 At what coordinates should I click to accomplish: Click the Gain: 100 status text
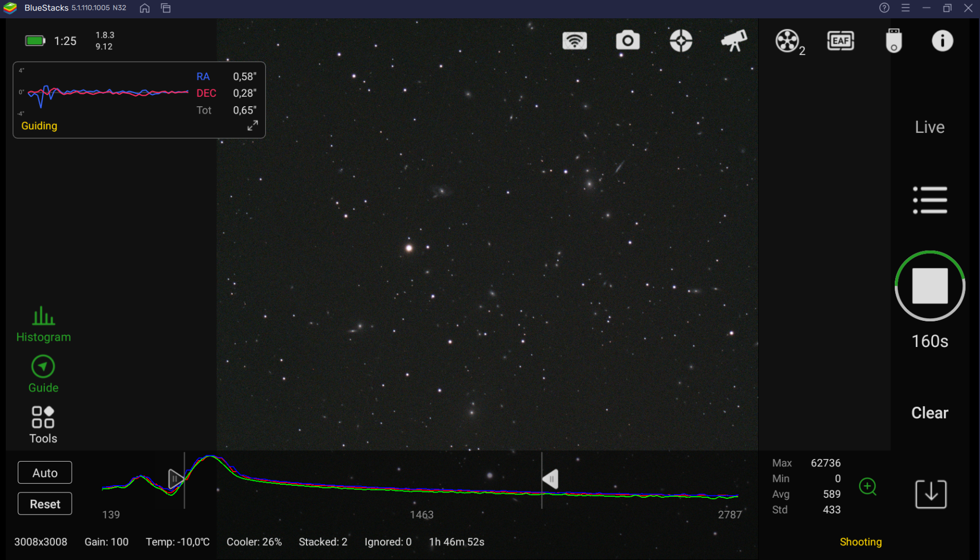(x=107, y=542)
